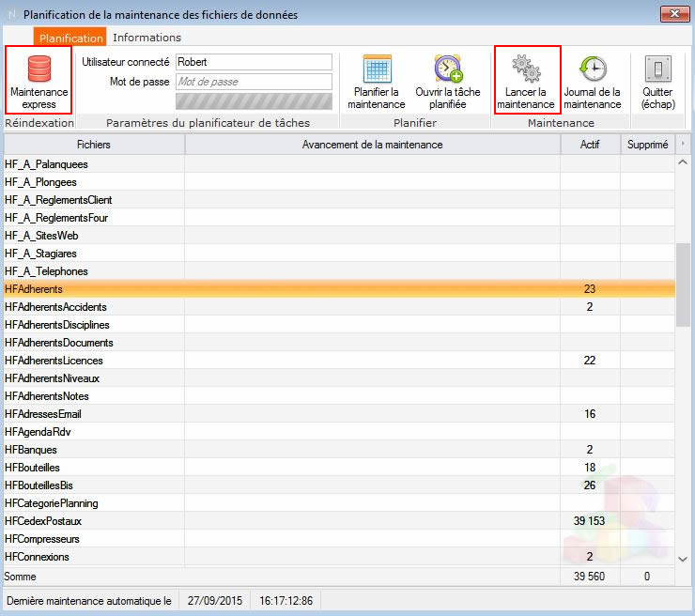
Task: Select the HFBanques row
Action: click(339, 450)
